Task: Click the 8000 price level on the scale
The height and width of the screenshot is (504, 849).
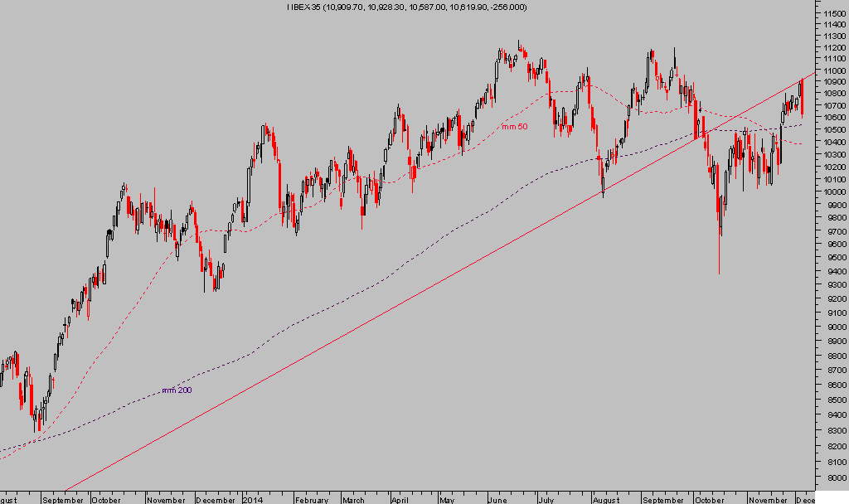Action: tap(832, 477)
